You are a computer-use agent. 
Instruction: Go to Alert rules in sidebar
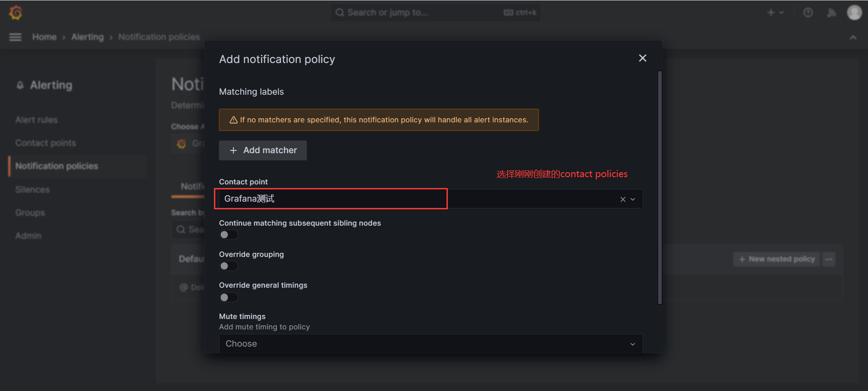point(36,120)
